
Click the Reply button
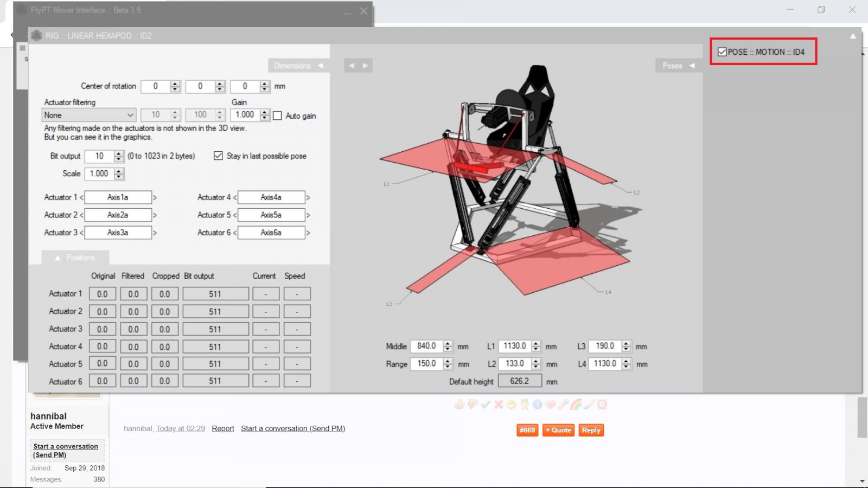[591, 430]
